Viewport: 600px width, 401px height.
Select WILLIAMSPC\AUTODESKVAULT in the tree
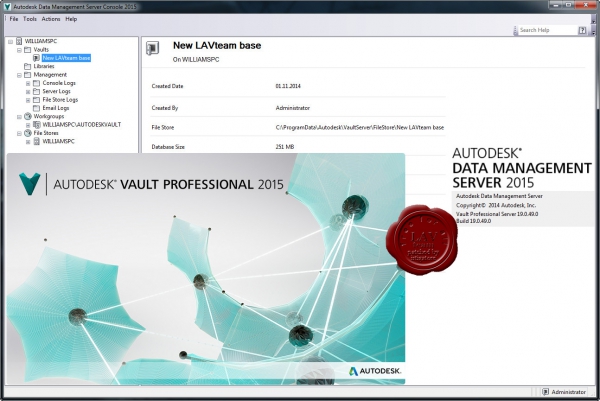(x=82, y=125)
